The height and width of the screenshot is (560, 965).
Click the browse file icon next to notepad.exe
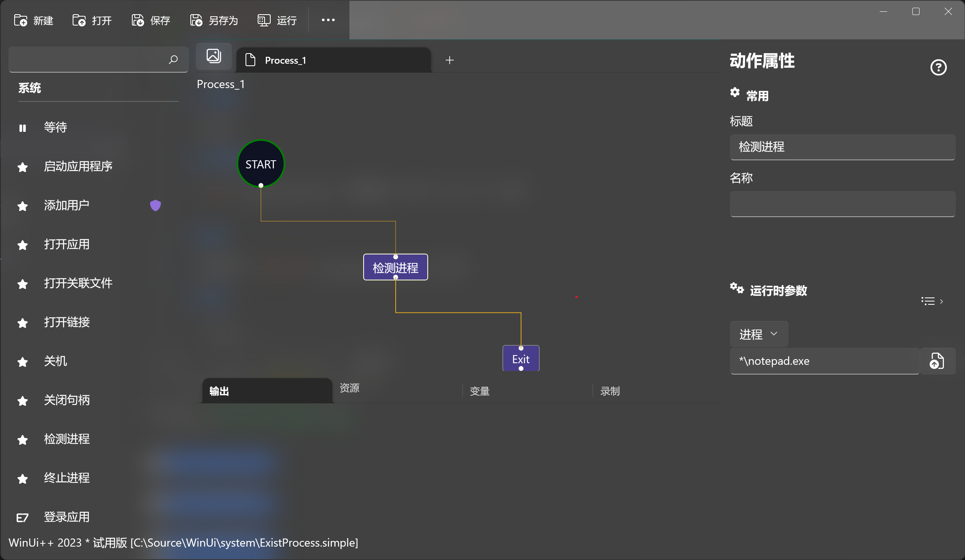pos(937,361)
